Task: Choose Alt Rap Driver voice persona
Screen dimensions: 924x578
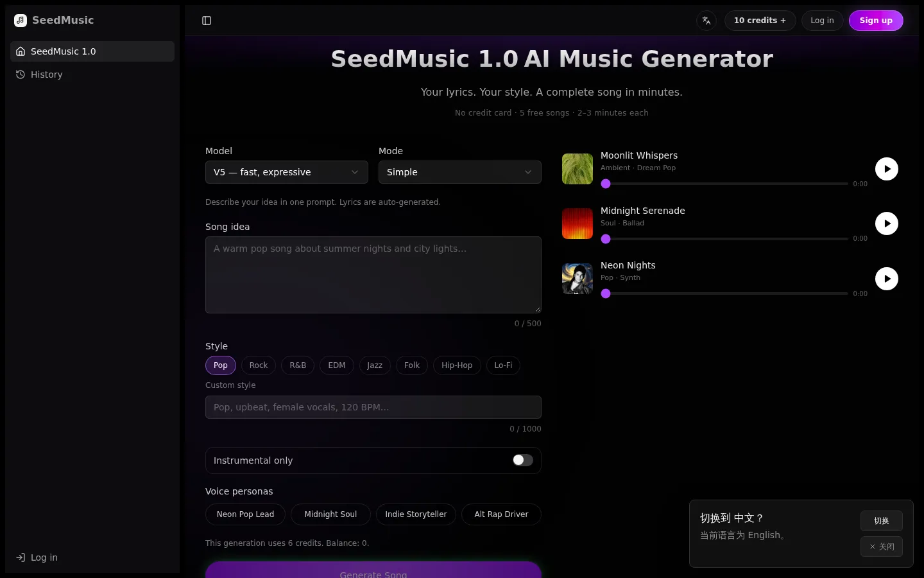Action: point(501,514)
